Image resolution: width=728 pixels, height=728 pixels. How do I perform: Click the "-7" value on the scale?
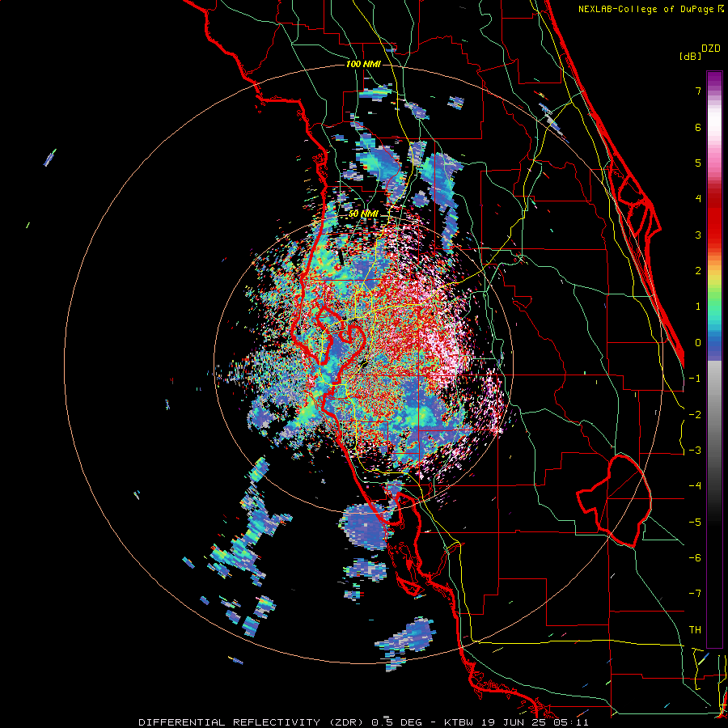[x=695, y=594]
